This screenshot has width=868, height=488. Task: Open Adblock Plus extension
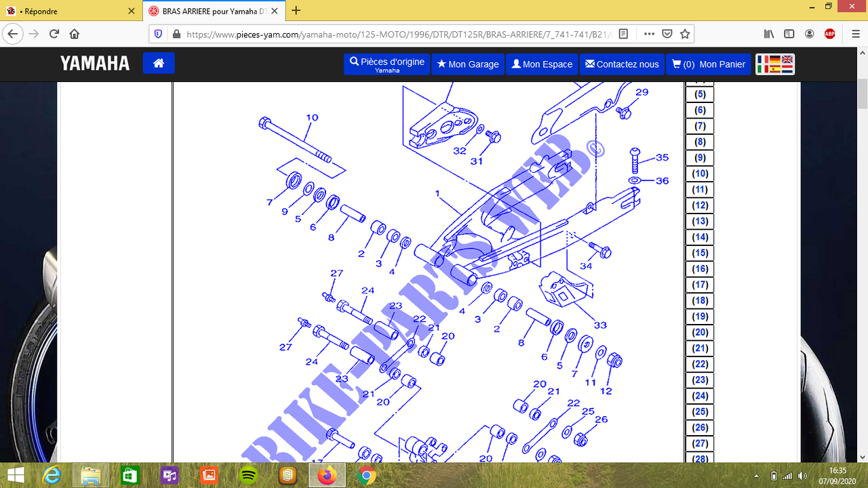tap(830, 34)
